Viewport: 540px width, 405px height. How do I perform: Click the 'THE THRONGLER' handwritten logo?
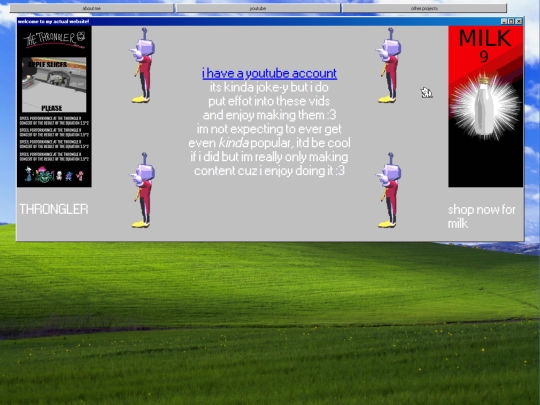coord(55,39)
